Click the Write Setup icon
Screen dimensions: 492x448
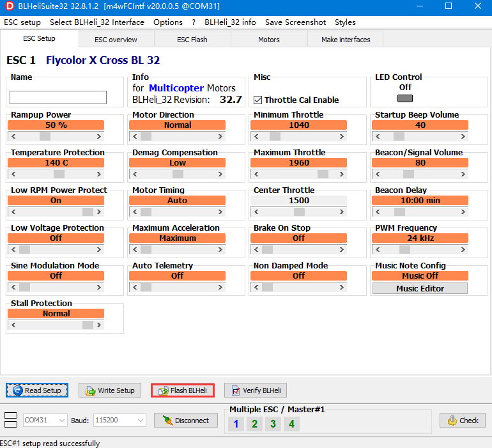(x=90, y=390)
